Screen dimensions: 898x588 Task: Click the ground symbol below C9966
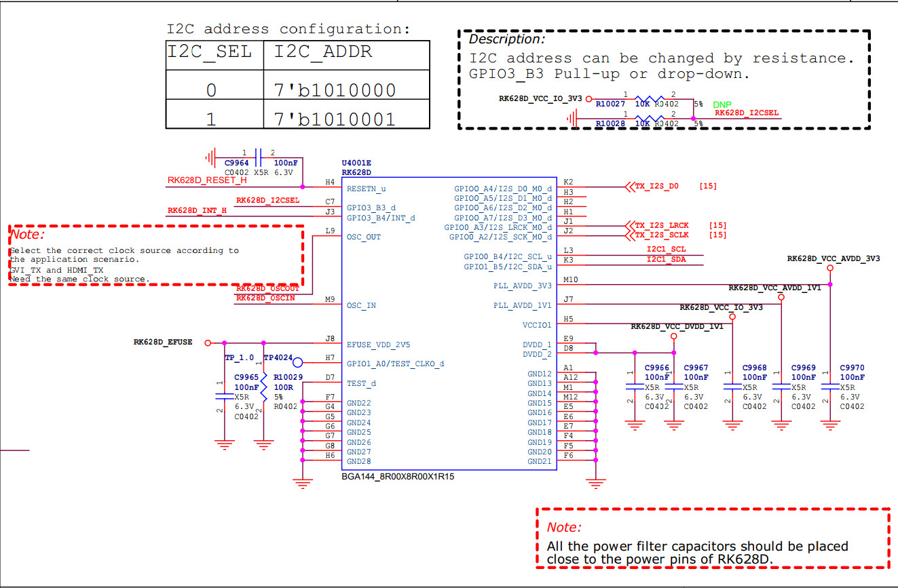pyautogui.click(x=635, y=424)
